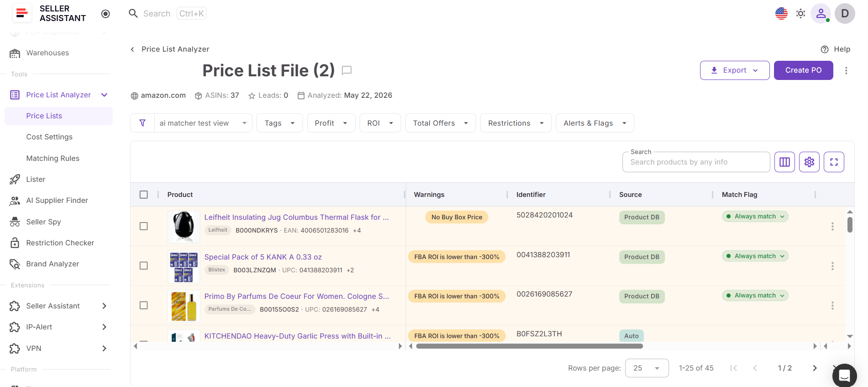Open Always match dropdown for Primo Parfums row
Viewport: 868px width, 387px height.
point(755,296)
